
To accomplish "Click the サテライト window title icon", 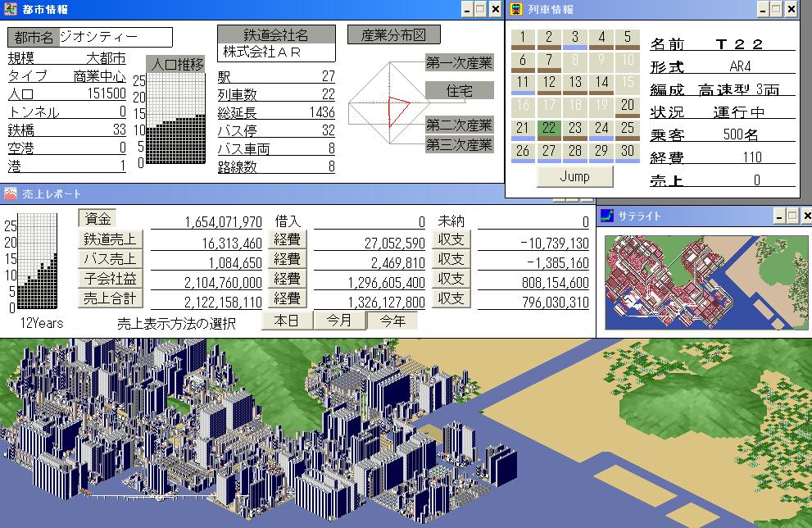I will point(607,216).
